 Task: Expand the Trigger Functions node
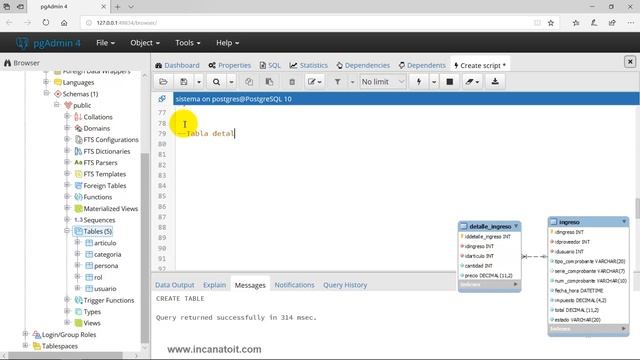tap(67, 300)
